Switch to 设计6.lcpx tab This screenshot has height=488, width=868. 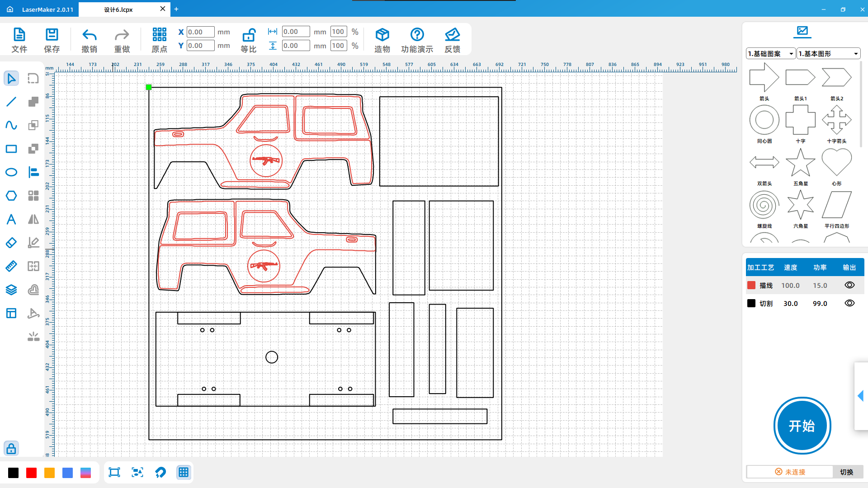click(x=118, y=9)
